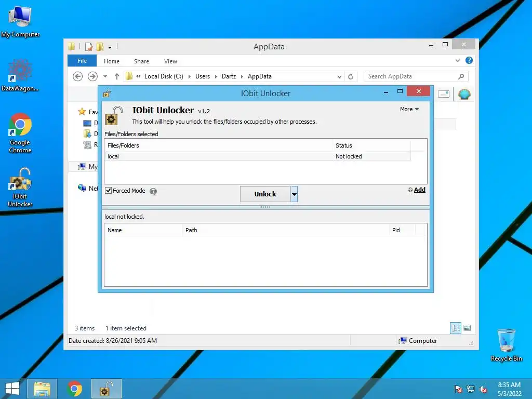Open the Recycle Bin

(506, 345)
